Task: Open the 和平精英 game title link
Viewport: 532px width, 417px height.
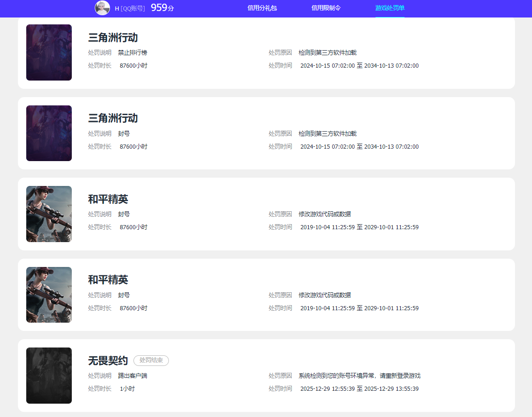Action: [x=108, y=199]
